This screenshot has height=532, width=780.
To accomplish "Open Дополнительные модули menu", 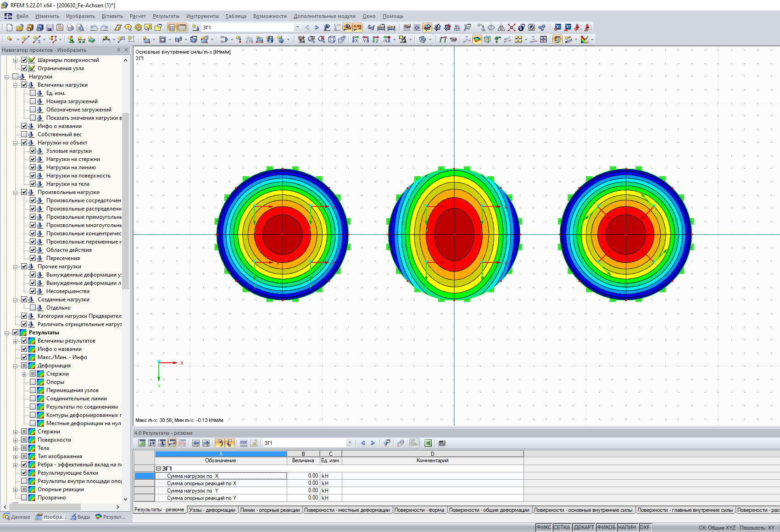I will [x=324, y=16].
